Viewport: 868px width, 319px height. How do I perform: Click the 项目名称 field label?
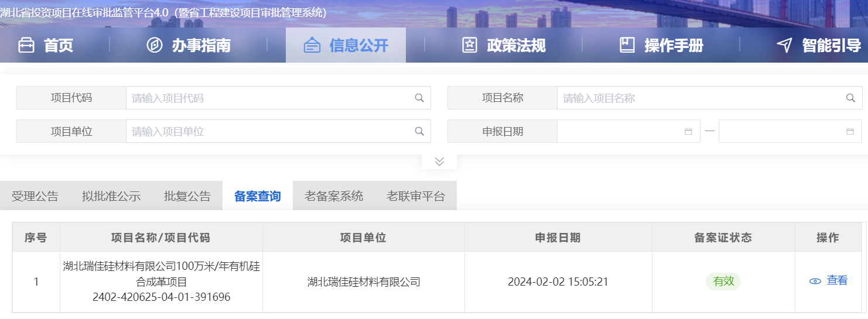coord(503,98)
